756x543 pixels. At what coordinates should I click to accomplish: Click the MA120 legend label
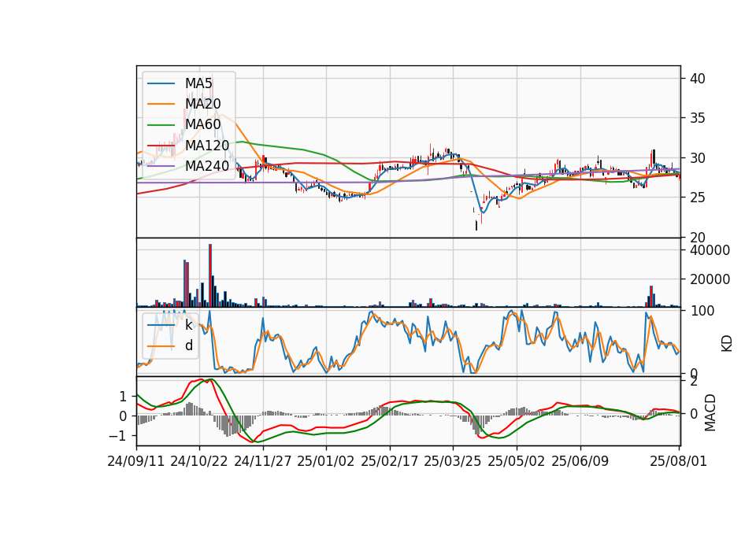(x=207, y=146)
